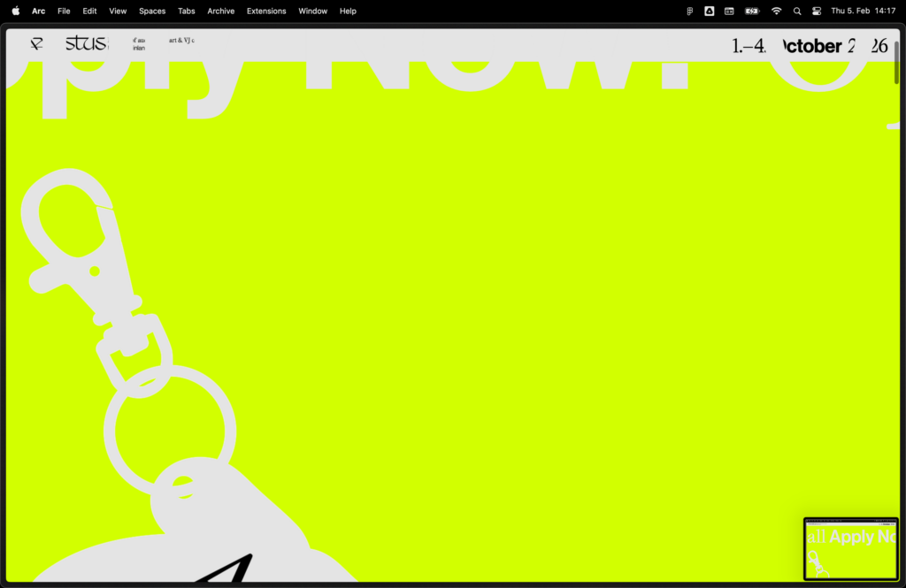Click the website logo symbol in header
This screenshot has width=906, height=588.
click(x=36, y=43)
